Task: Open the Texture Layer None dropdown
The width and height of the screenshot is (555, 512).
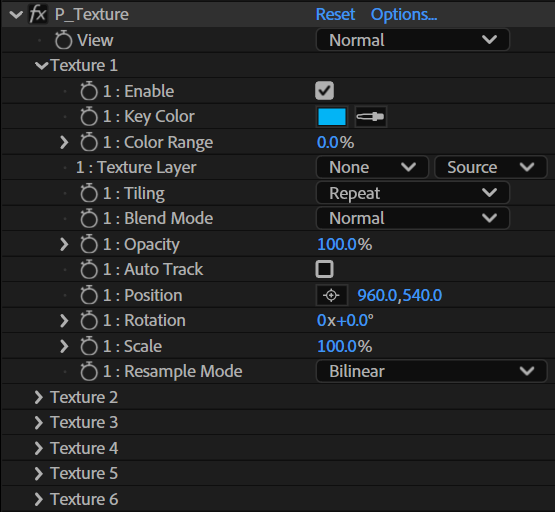Action: pyautogui.click(x=372, y=167)
